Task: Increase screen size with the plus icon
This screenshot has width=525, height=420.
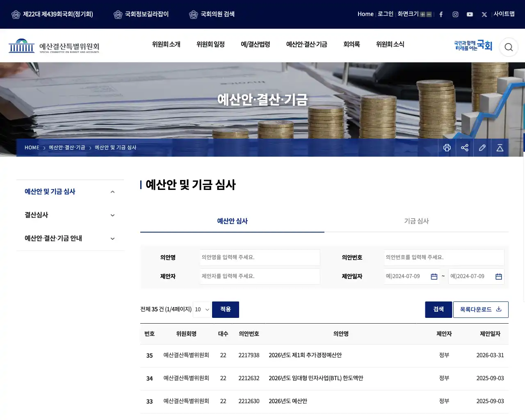Action: tap(422, 14)
